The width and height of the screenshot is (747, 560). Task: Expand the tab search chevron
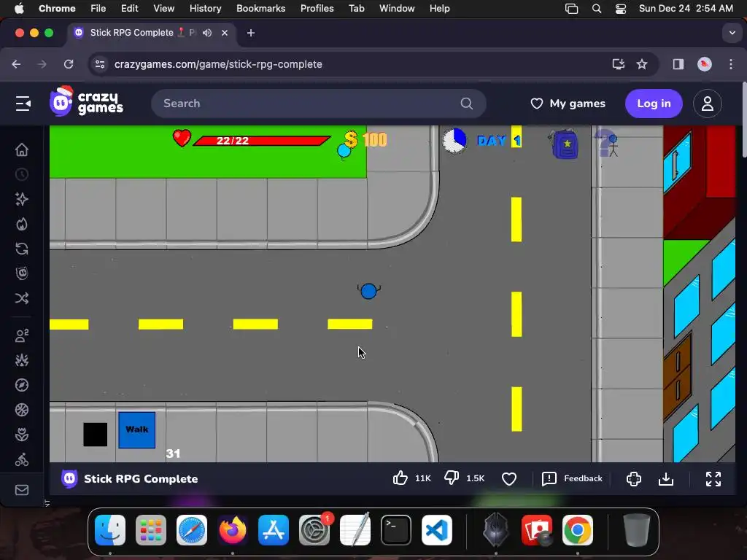(x=732, y=33)
